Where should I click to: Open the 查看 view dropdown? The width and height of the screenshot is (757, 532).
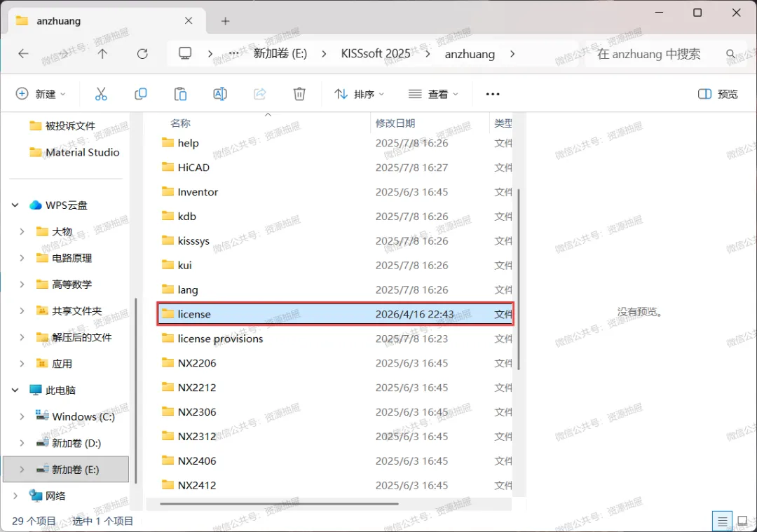click(x=433, y=94)
